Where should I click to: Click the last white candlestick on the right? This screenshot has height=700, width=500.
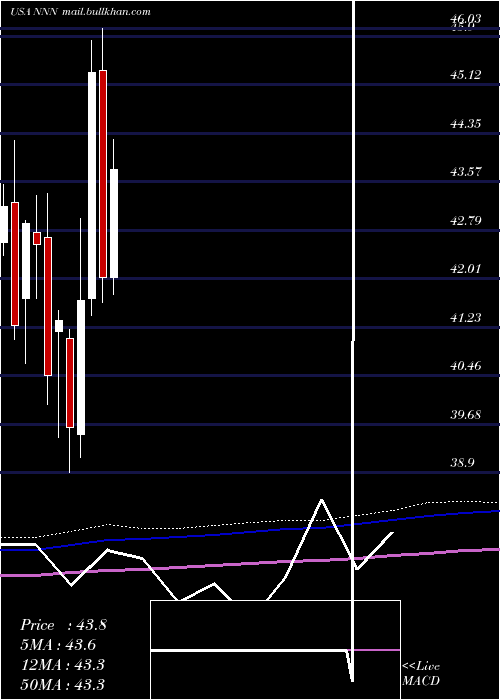pos(114,223)
